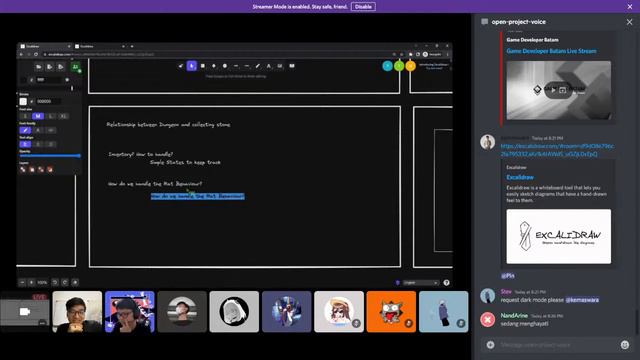Select the Diamond shape tool
640x360 pixels.
pos(213,66)
